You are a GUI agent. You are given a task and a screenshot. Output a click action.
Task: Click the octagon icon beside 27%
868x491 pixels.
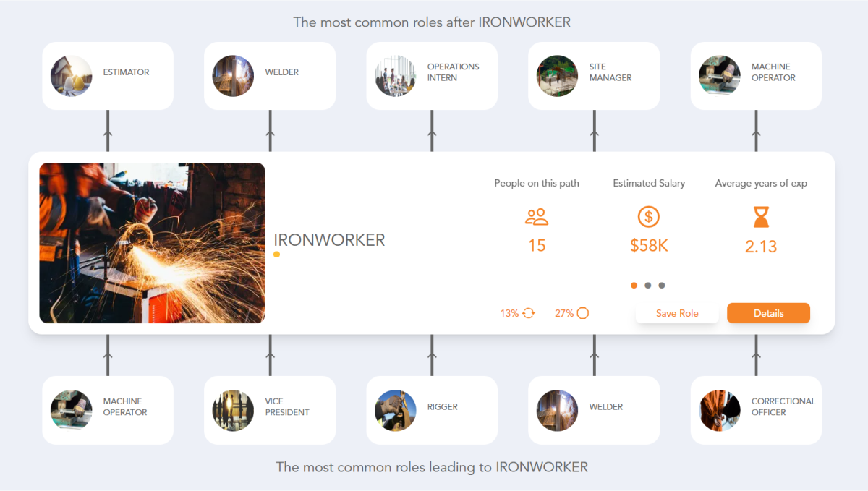[583, 313]
